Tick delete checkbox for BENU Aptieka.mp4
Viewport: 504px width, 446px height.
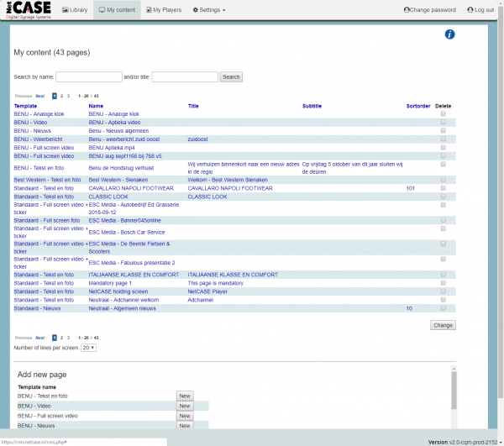[444, 147]
